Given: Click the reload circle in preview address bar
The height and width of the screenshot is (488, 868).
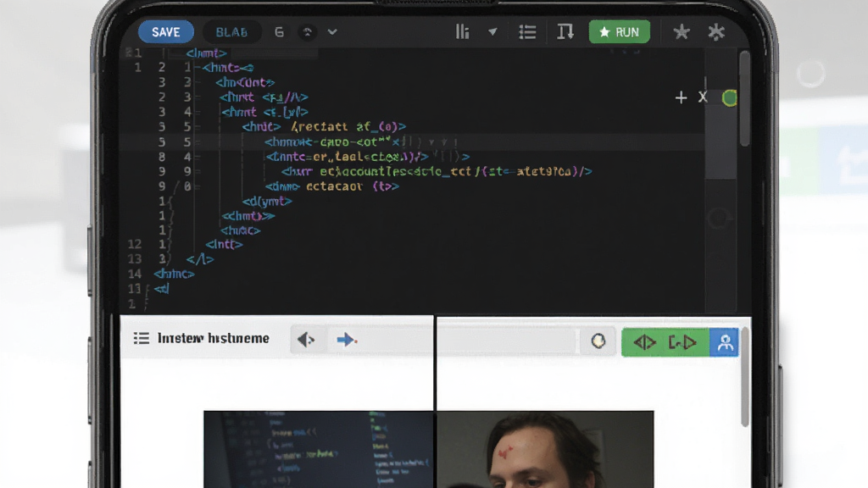Looking at the screenshot, I should pos(598,341).
